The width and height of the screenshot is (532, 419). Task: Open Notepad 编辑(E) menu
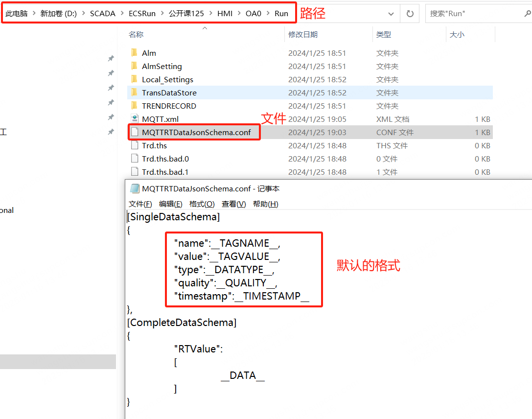click(171, 204)
